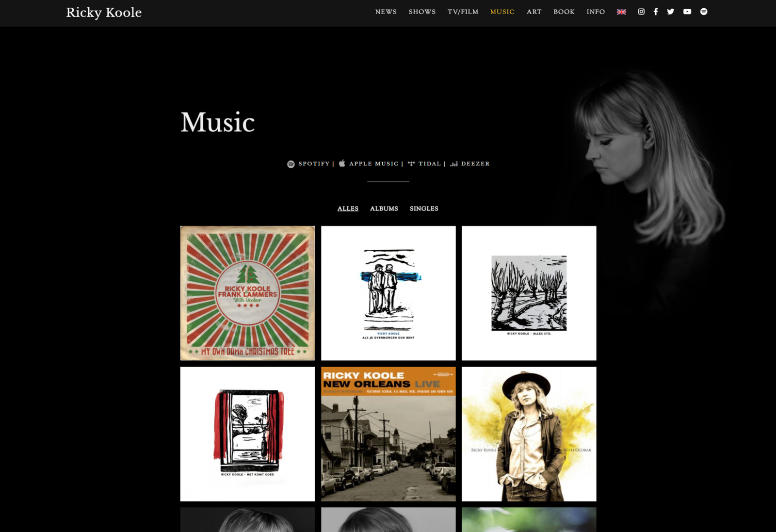The width and height of the screenshot is (776, 532).
Task: Open the MUSIC menu item
Action: pyautogui.click(x=502, y=12)
